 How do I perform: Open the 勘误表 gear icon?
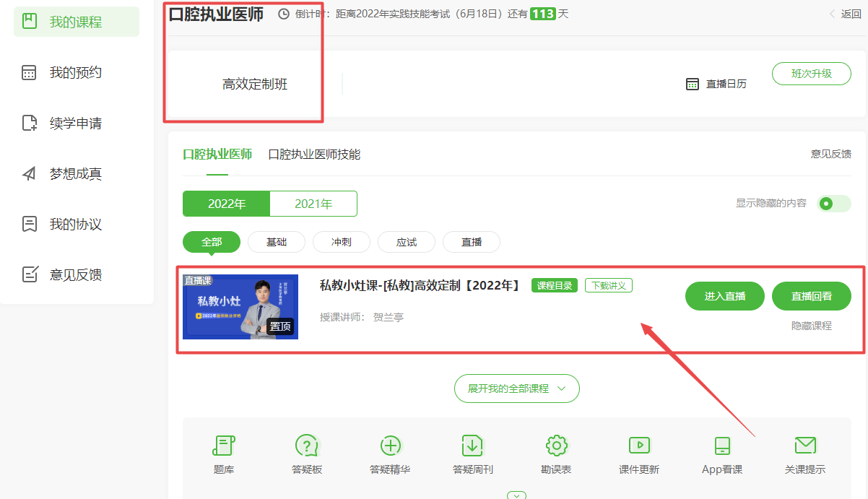[556, 446]
